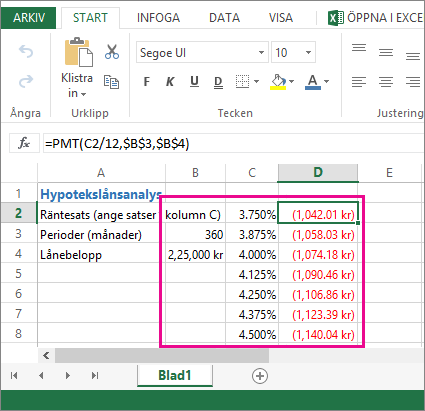Apply the yellow fill color bucket
Screen dimensions: 425x411
coord(278,82)
